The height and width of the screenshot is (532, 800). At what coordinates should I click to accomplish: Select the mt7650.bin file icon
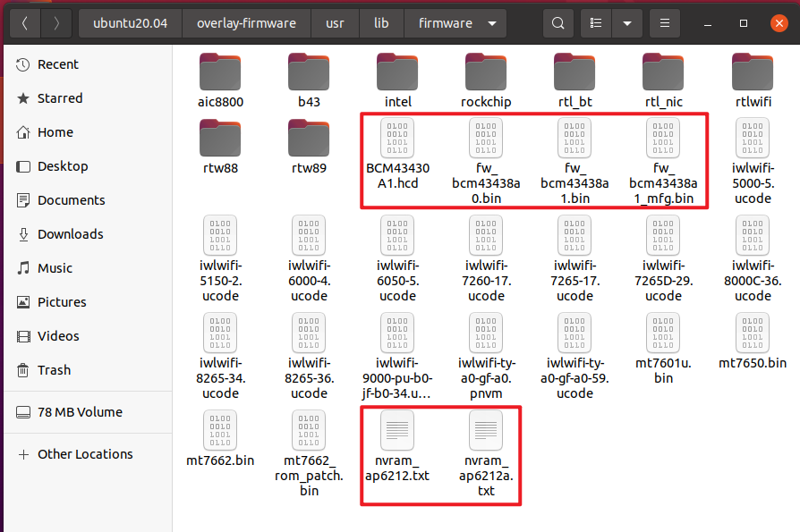tap(752, 334)
